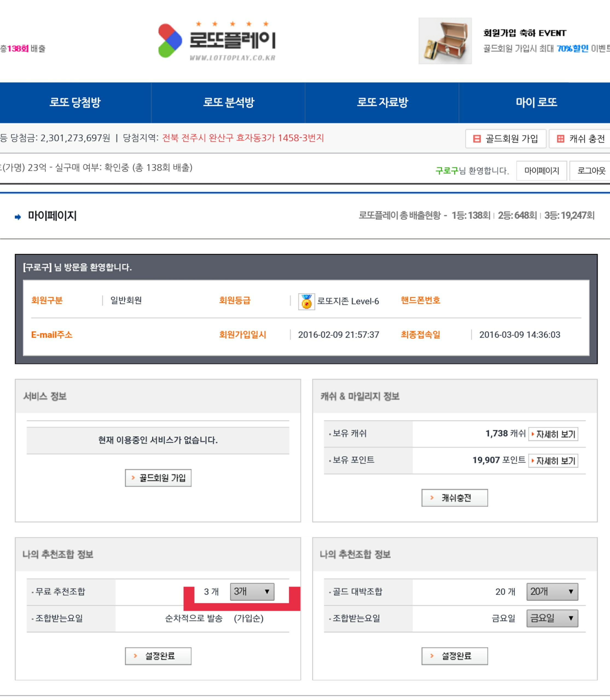Go to the 로또 자료방 menu

[382, 102]
